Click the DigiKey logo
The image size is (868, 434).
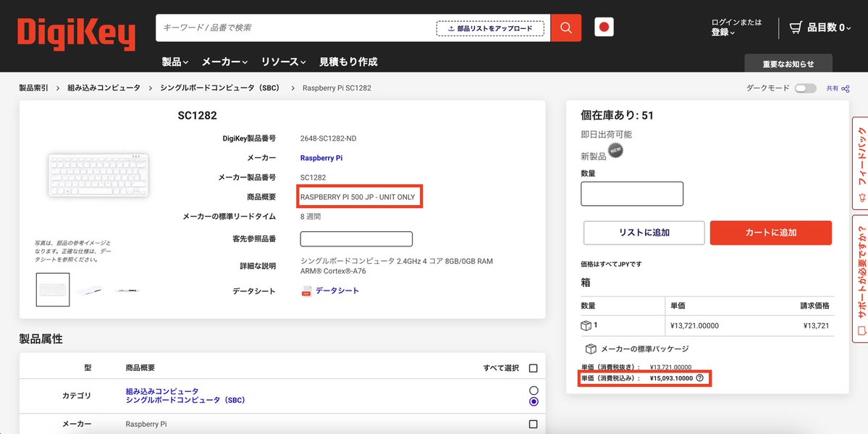tap(77, 34)
